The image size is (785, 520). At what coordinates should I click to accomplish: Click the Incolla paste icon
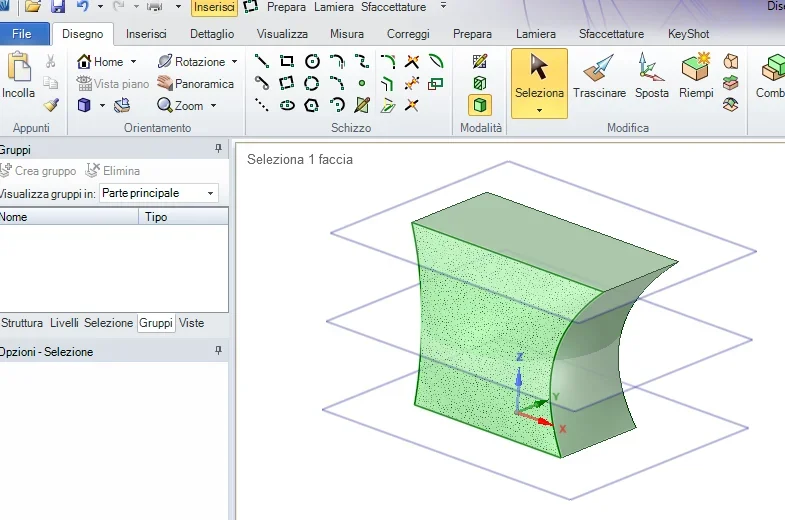[18, 76]
